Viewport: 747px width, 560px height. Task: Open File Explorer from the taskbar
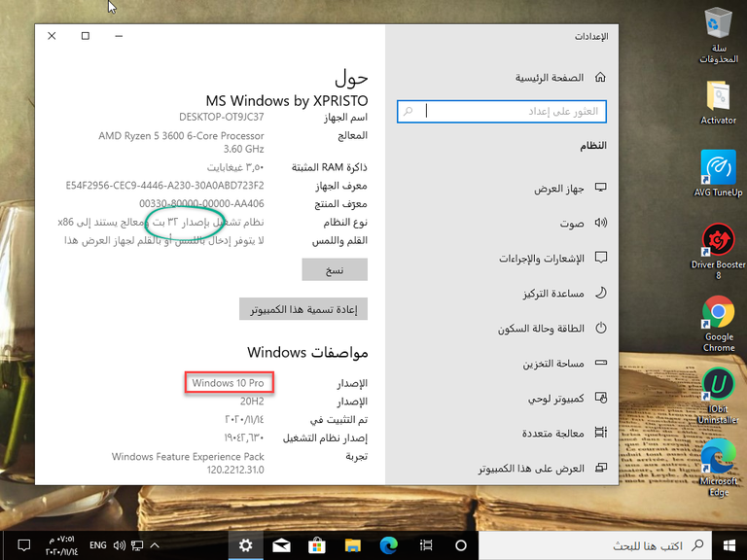(x=353, y=545)
